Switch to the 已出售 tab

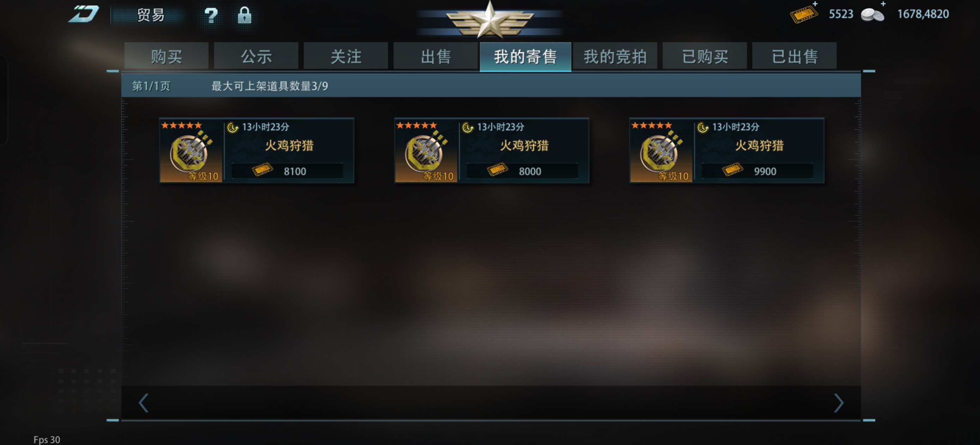click(795, 56)
